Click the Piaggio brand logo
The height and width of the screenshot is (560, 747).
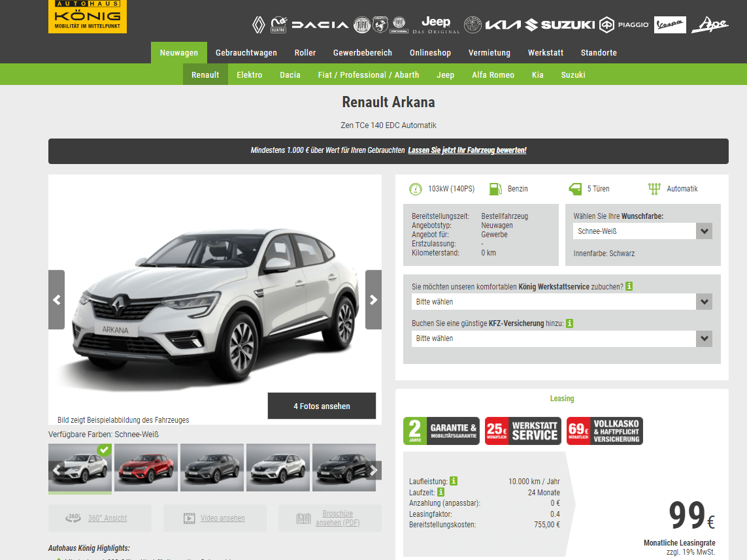[624, 25]
